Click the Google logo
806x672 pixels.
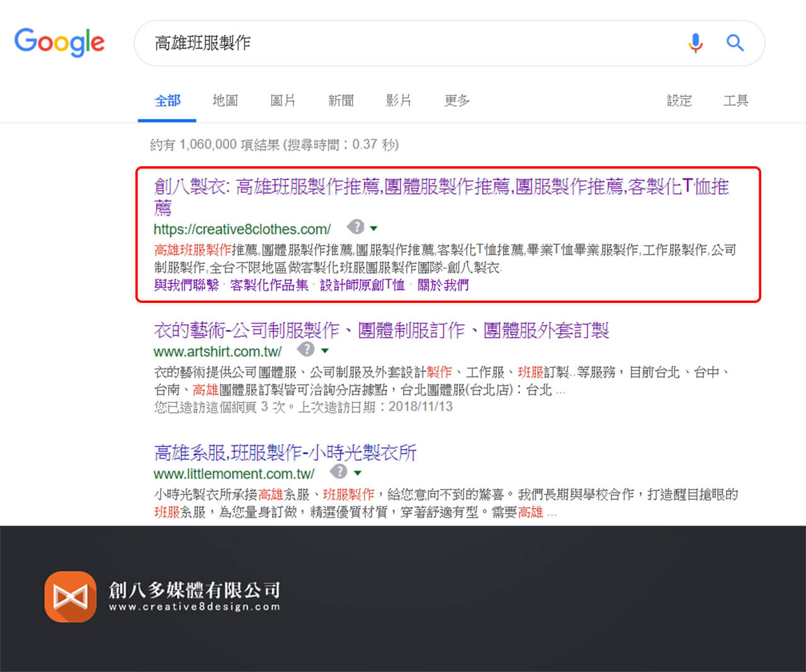point(59,42)
